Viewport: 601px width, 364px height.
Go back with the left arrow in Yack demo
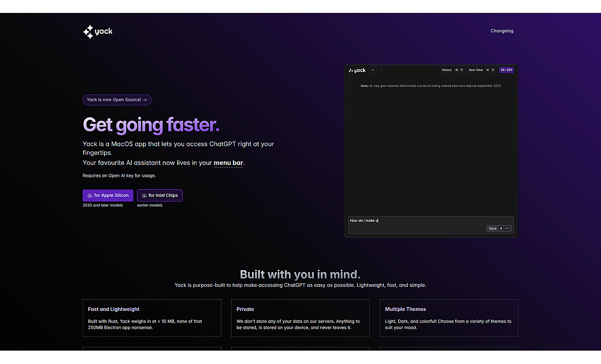tap(373, 70)
